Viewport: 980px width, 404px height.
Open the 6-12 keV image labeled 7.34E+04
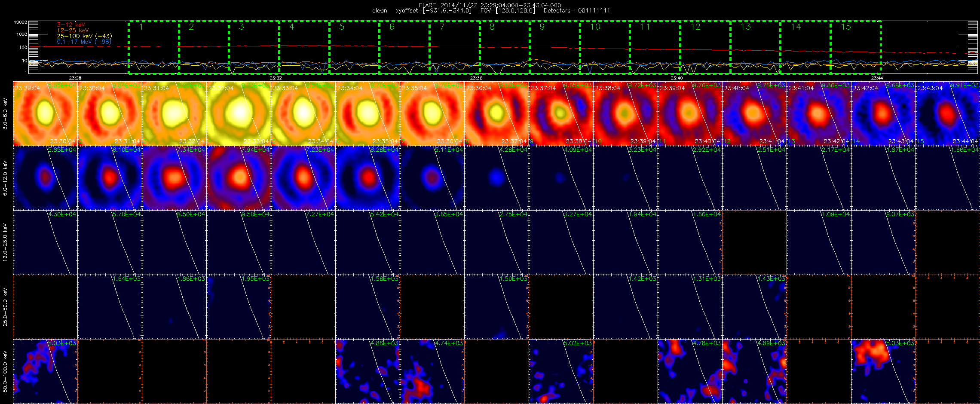coord(174,178)
